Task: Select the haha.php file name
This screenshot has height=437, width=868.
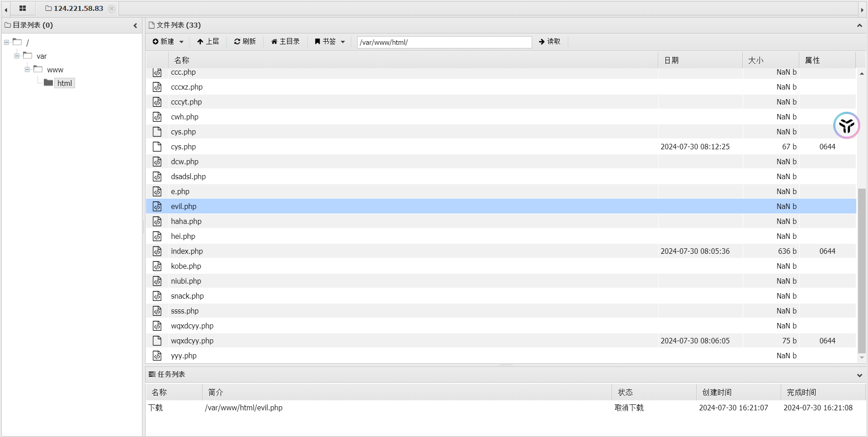Action: click(186, 221)
